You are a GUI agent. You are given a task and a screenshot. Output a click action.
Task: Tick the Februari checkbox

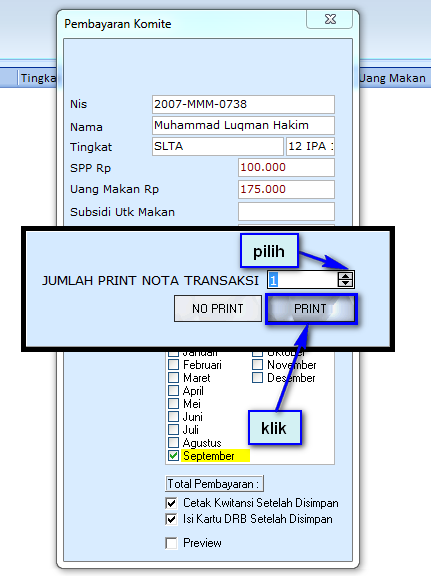pyautogui.click(x=173, y=365)
